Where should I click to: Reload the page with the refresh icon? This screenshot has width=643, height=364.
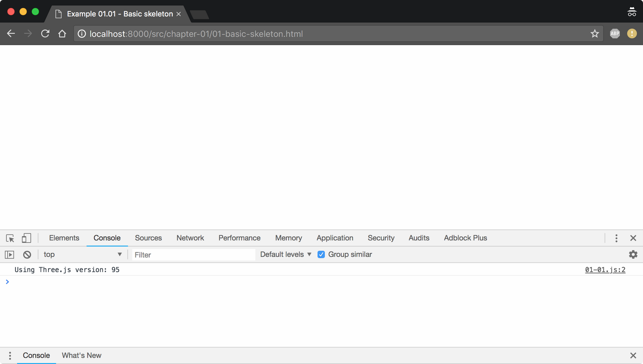[45, 34]
